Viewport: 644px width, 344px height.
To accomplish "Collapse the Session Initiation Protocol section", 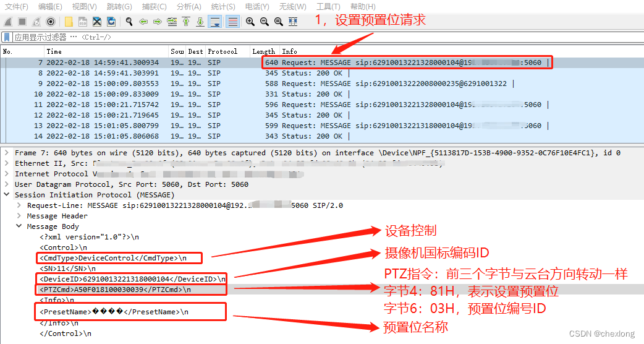I will coord(7,194).
